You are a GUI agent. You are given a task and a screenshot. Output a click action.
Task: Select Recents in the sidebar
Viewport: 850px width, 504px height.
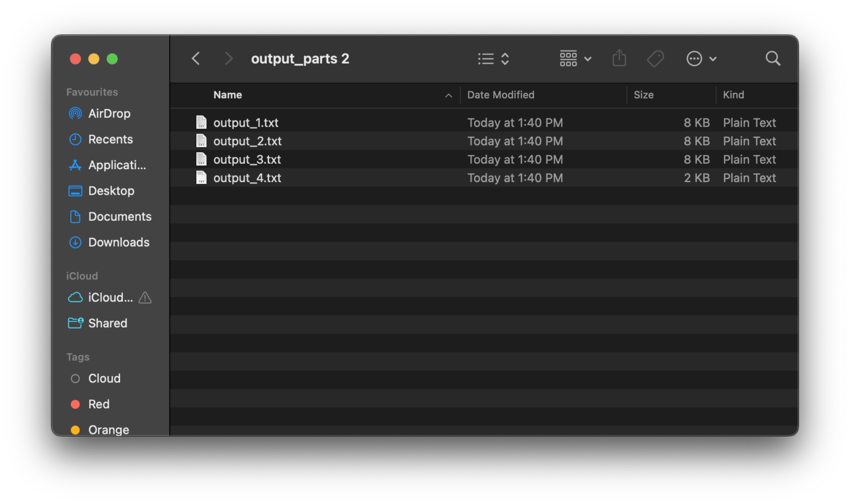[110, 139]
